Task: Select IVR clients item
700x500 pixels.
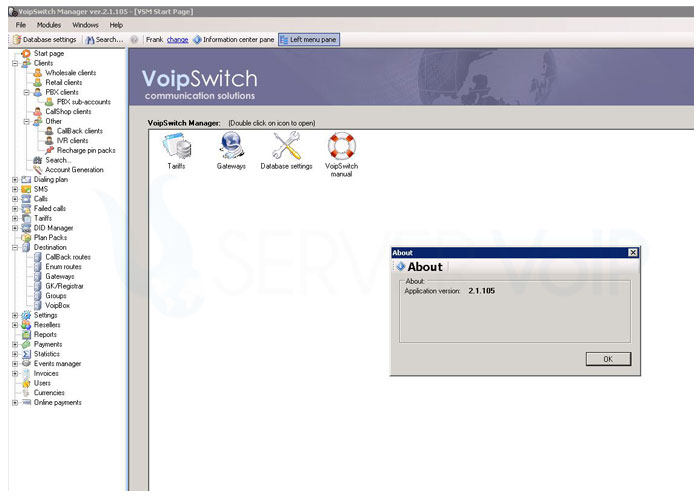Action: click(72, 141)
